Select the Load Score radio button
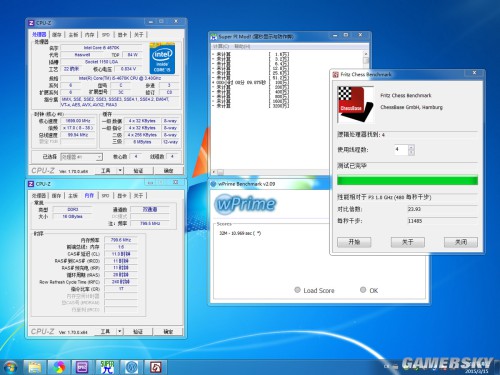 pyautogui.click(x=297, y=290)
